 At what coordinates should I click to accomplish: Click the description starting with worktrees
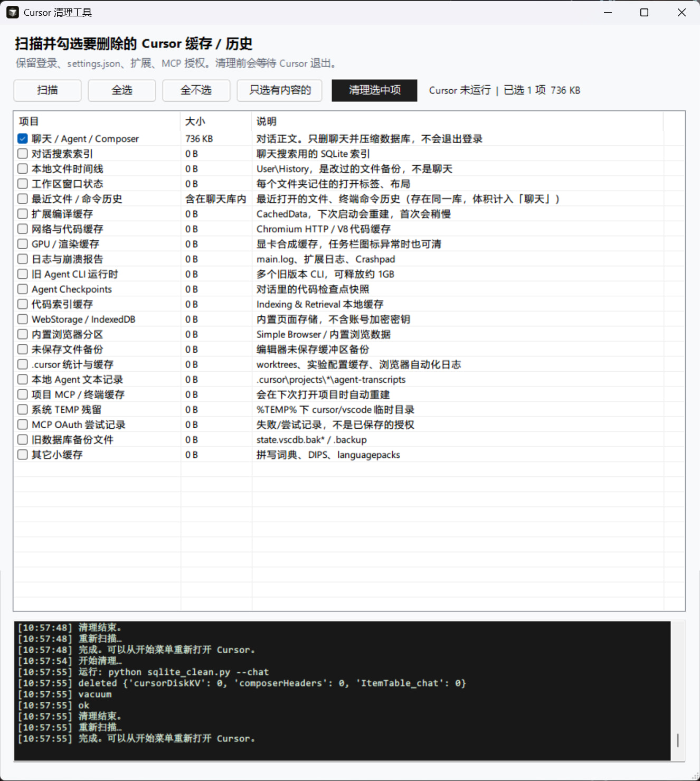point(358,364)
